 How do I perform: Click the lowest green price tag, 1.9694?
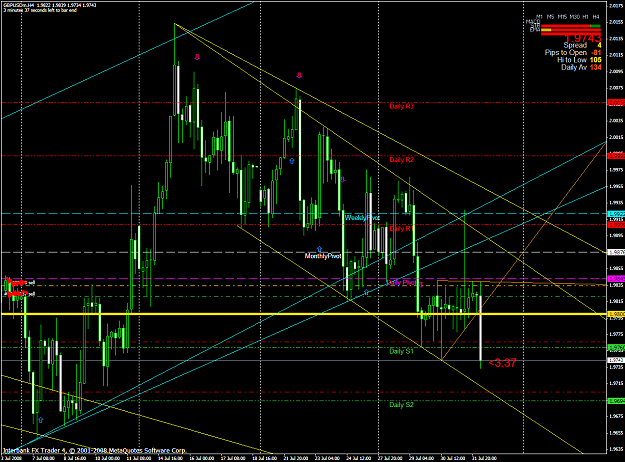coord(616,401)
